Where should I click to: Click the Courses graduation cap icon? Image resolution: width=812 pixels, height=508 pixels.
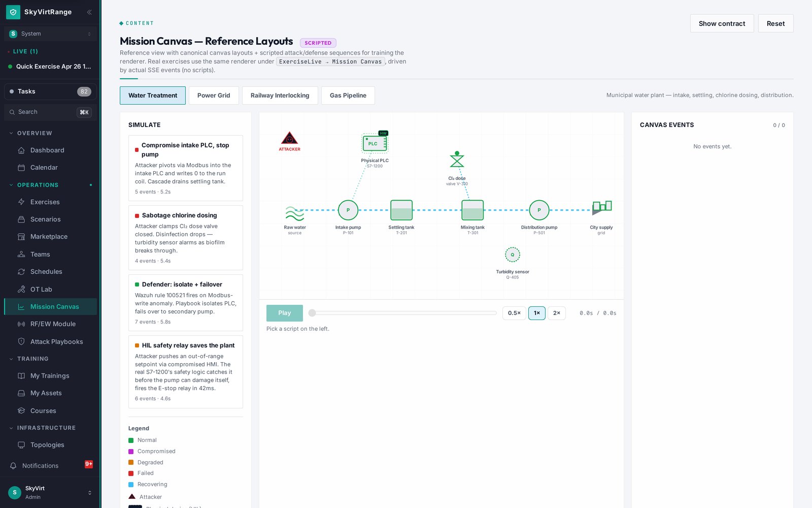[21, 411]
